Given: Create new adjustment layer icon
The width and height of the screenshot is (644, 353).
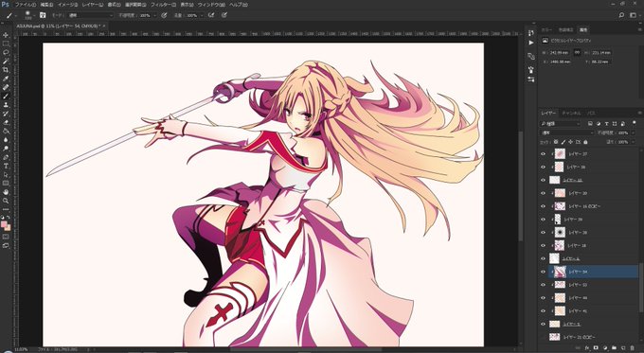Looking at the screenshot, I should point(605,348).
